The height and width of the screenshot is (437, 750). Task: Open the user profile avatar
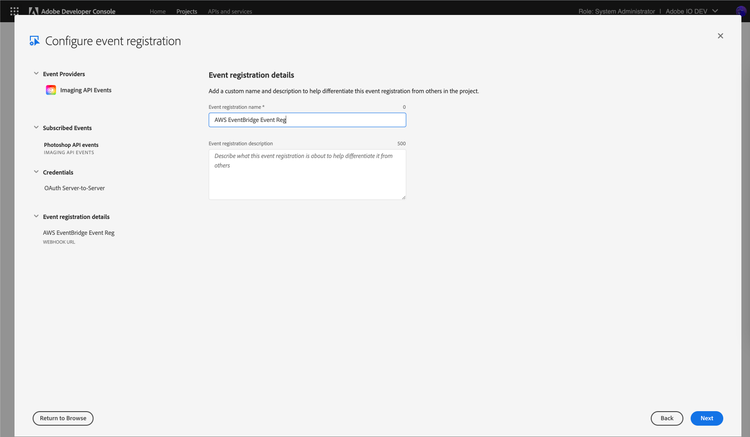click(x=740, y=11)
